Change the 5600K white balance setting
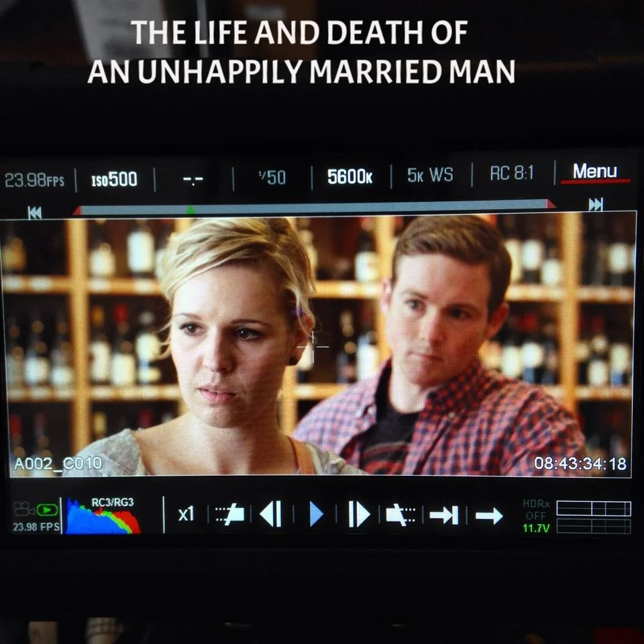The image size is (644, 644). click(x=350, y=176)
